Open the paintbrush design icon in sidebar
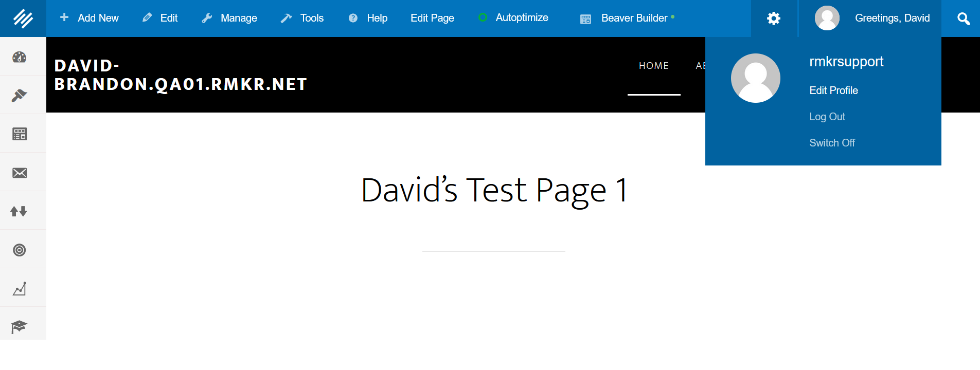The image size is (980, 370). (x=20, y=96)
